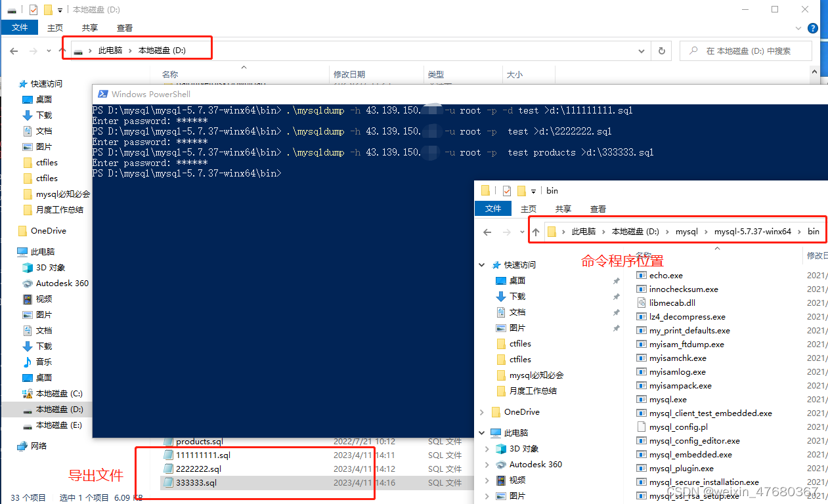The image size is (828, 504).
Task: Open 下载 under 快速访问 in left pane
Action: (44, 115)
